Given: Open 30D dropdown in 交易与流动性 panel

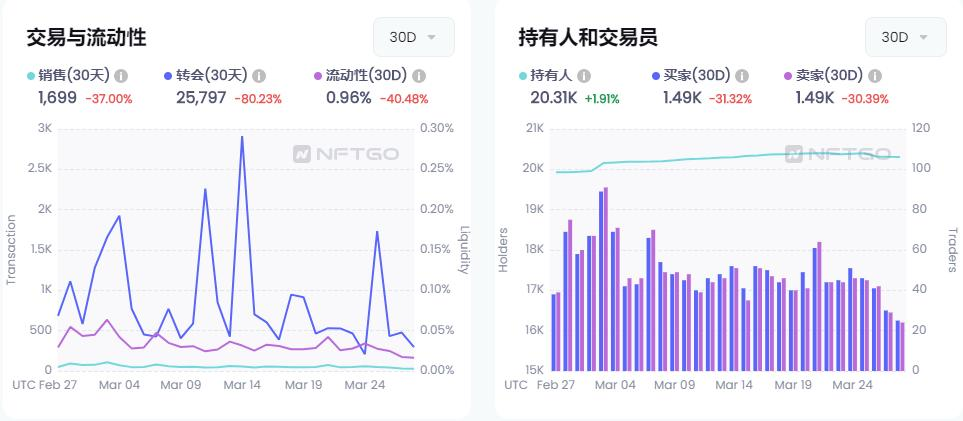Looking at the screenshot, I should pos(414,37).
